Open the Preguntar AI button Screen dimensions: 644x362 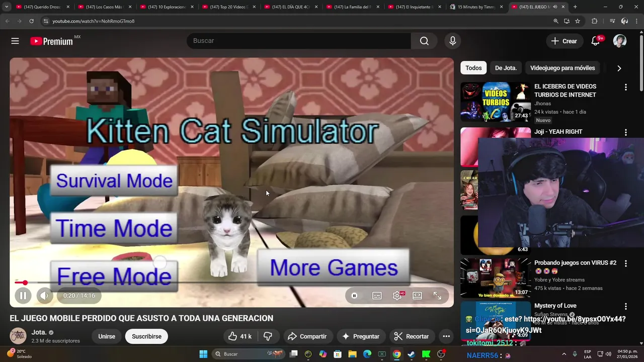pyautogui.click(x=361, y=336)
